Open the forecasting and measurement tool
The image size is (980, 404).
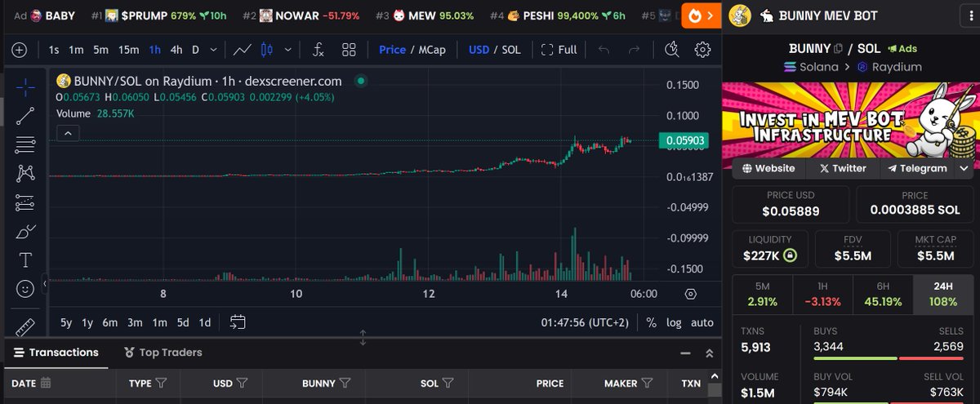25,202
